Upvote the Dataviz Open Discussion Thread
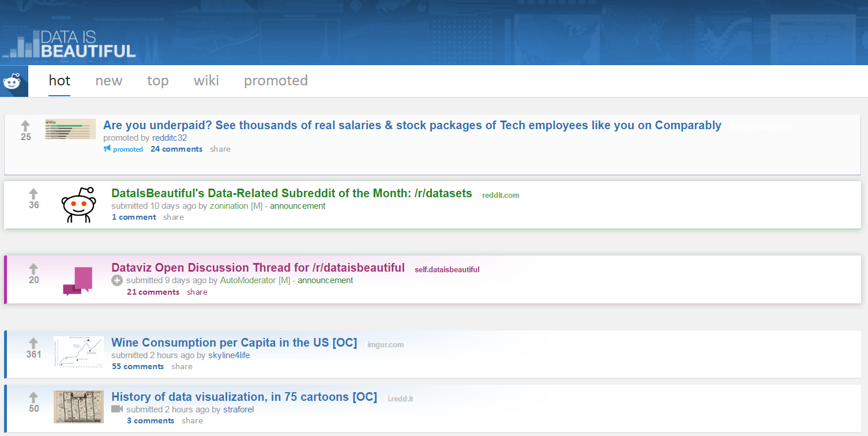The image size is (868, 436). coord(33,269)
